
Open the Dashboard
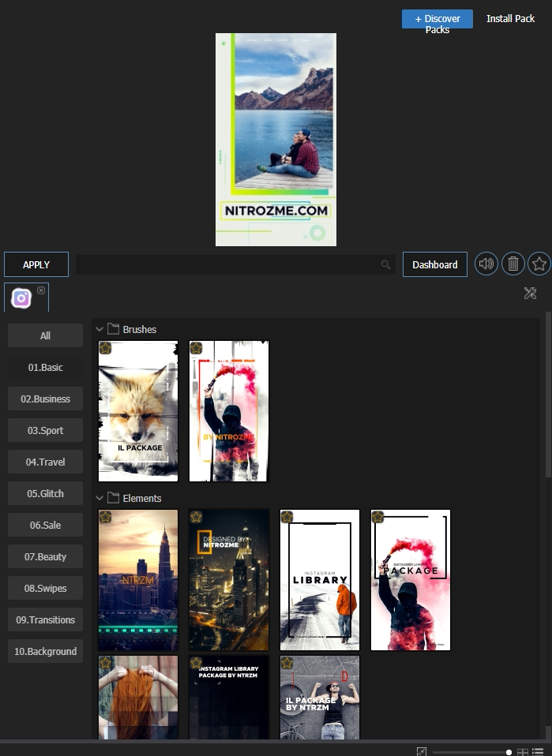tap(435, 264)
